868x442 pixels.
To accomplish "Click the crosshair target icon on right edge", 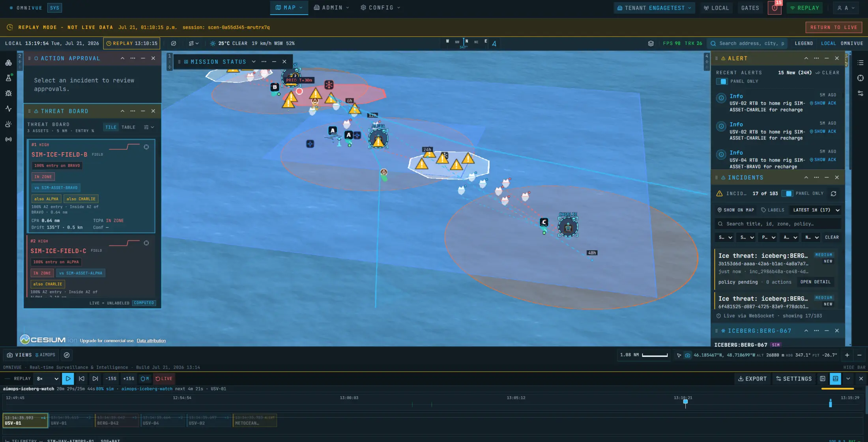I will [x=861, y=78].
